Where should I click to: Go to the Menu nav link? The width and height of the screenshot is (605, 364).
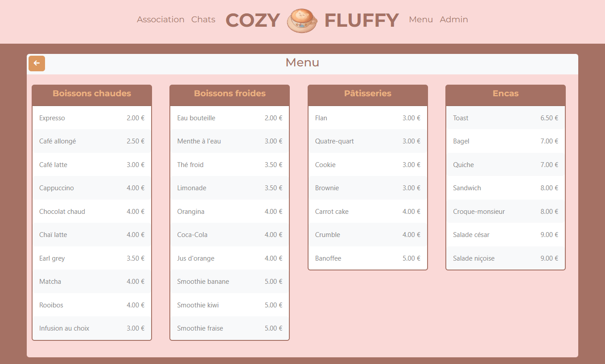[x=421, y=20]
